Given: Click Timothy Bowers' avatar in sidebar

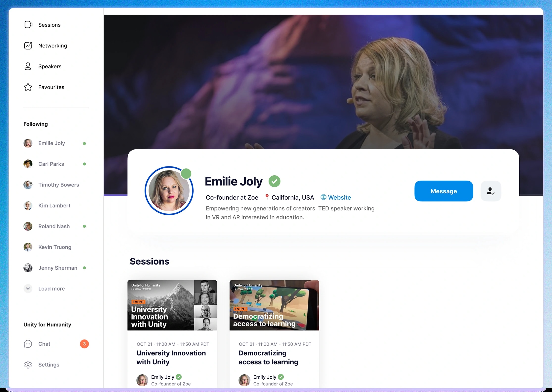Looking at the screenshot, I should (28, 185).
